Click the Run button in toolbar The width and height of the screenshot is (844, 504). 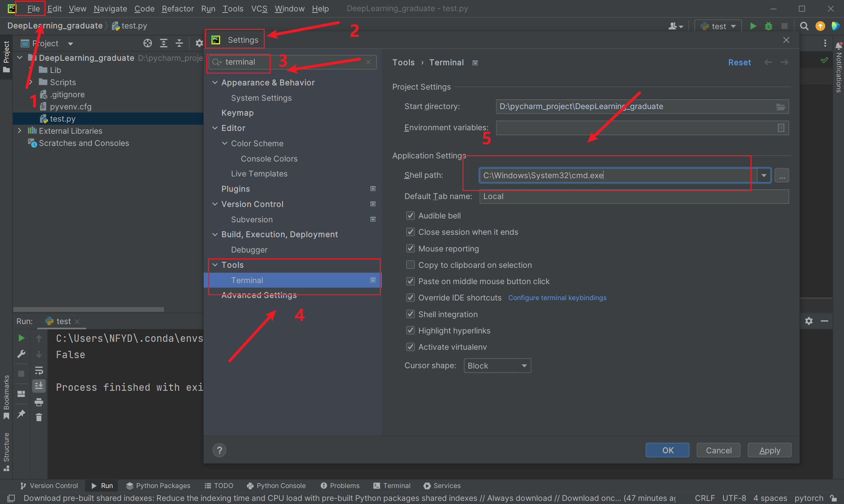[x=753, y=26]
